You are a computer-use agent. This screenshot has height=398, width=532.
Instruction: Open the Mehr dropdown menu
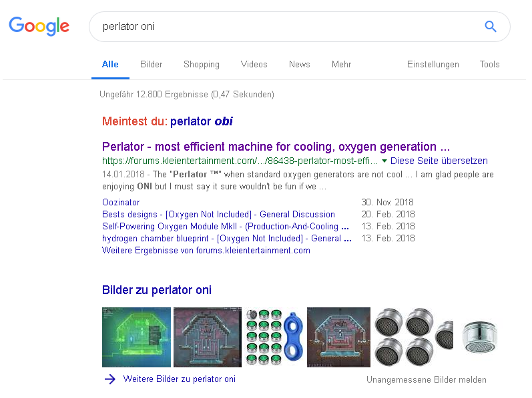[341, 65]
